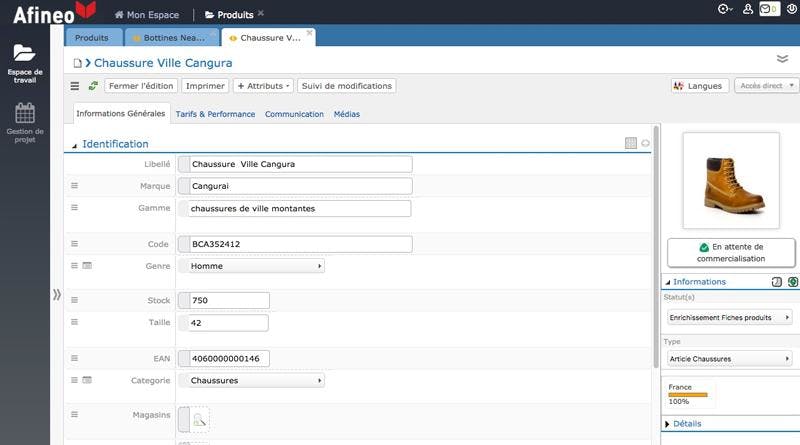This screenshot has height=445, width=800.
Task: Expand the left sidebar with double chevron
Action: tap(57, 294)
